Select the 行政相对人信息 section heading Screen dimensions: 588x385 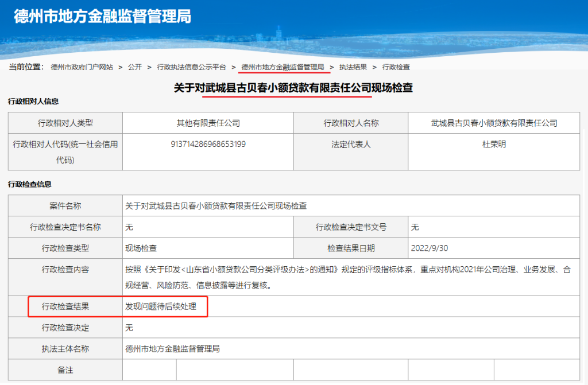[x=33, y=102]
